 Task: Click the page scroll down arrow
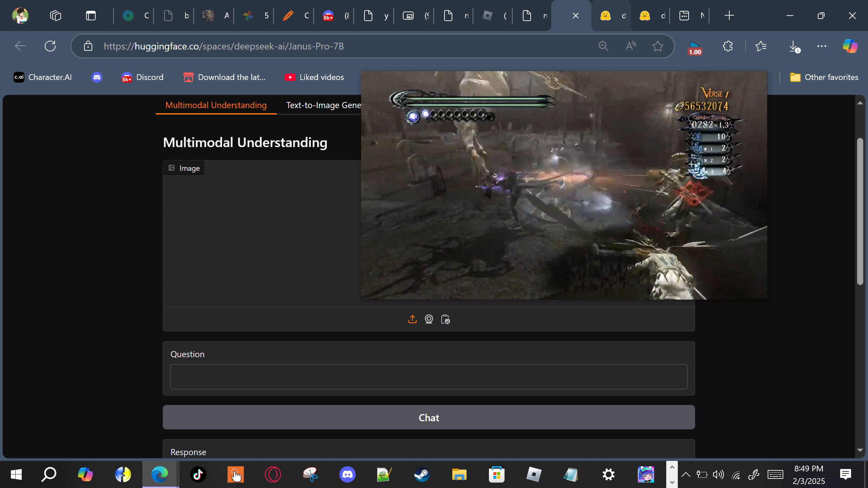860,450
